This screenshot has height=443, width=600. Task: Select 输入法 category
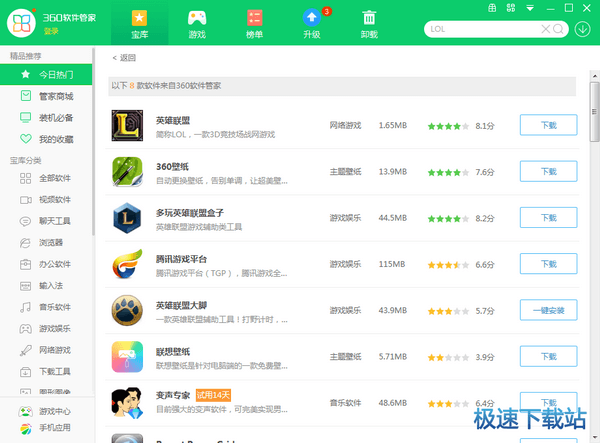click(x=46, y=285)
